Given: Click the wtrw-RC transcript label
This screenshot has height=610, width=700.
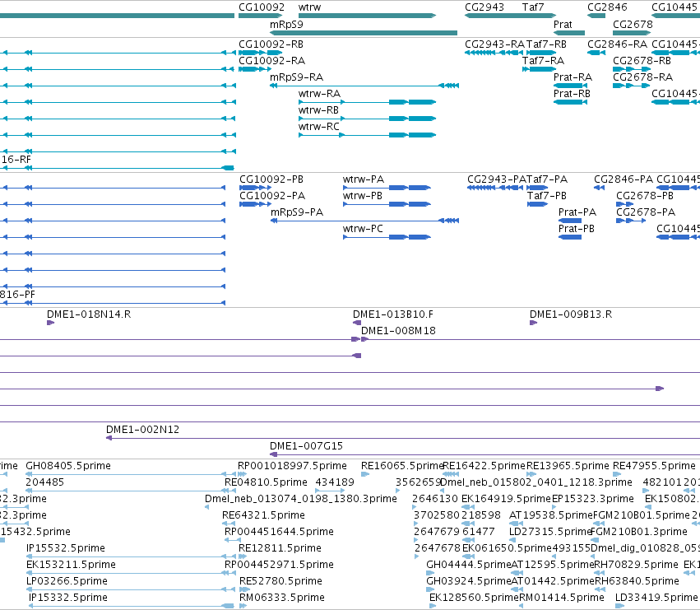Looking at the screenshot, I should click(x=319, y=127).
